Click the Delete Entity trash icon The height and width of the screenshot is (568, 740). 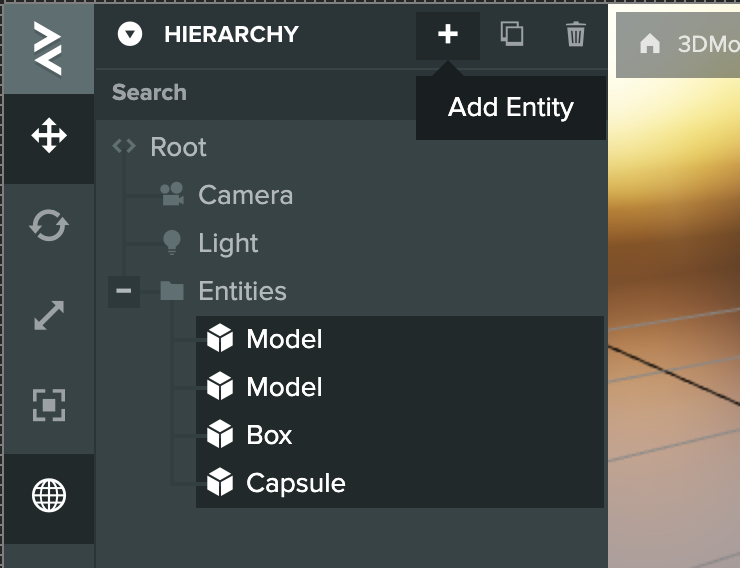pos(576,35)
